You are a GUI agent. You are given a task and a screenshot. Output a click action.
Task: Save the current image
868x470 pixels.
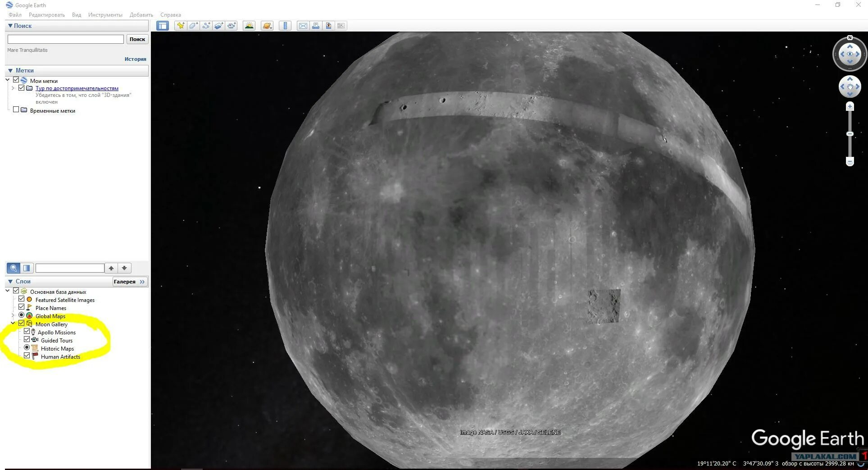pyautogui.click(x=328, y=26)
